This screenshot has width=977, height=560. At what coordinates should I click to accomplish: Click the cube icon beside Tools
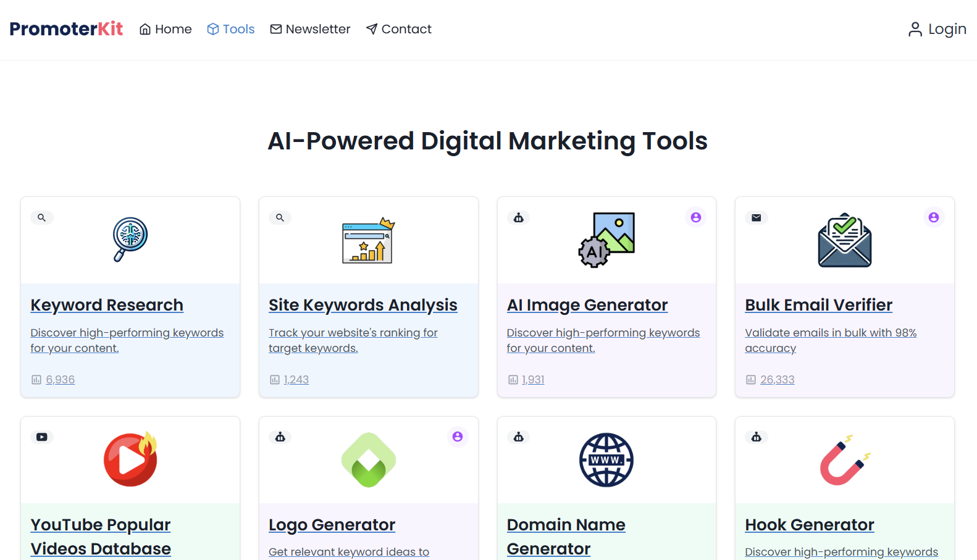click(213, 29)
